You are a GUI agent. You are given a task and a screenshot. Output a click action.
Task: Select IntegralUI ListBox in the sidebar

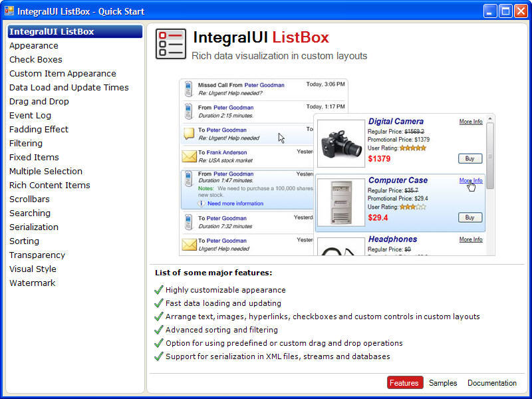coord(75,31)
